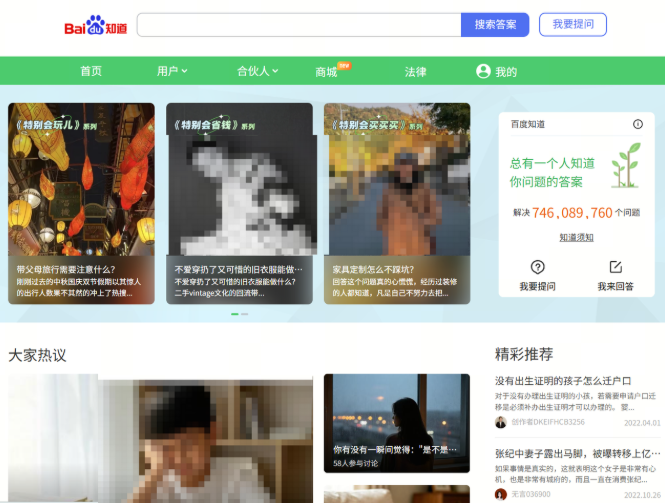
Task: Click the 大家热议 section heading
Action: (x=37, y=355)
